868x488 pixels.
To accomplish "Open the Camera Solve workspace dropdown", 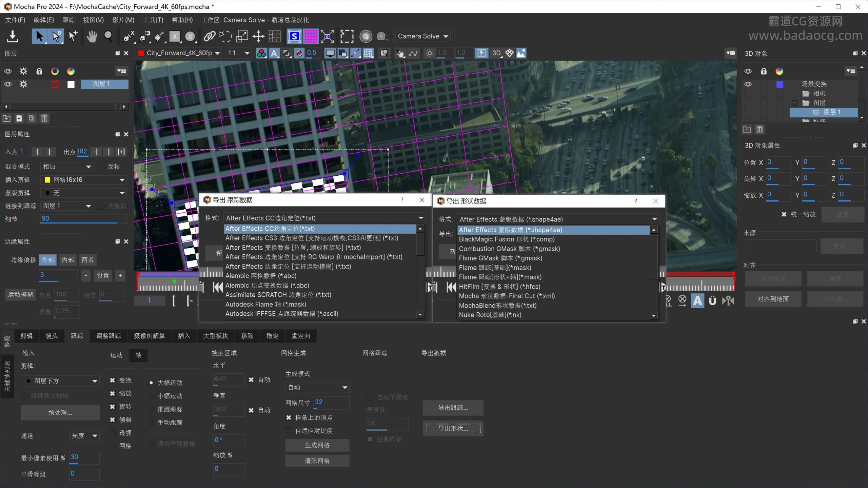I will point(423,36).
